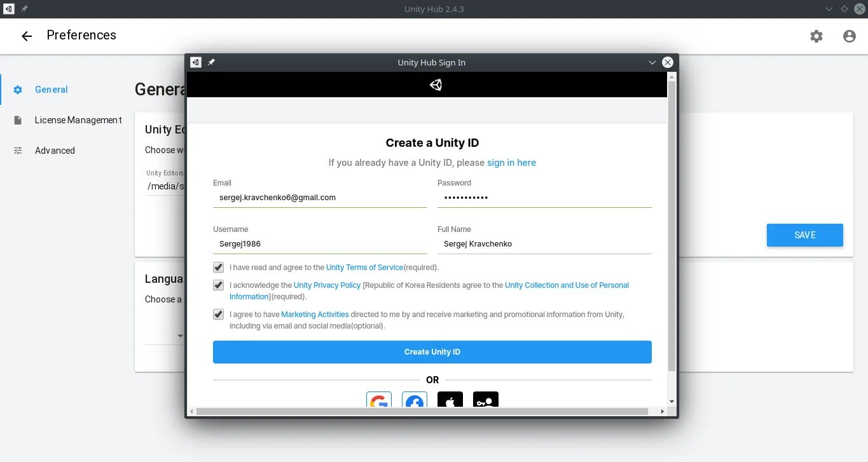Click the horizontal scrollbar in Sign In dialog

422,412
